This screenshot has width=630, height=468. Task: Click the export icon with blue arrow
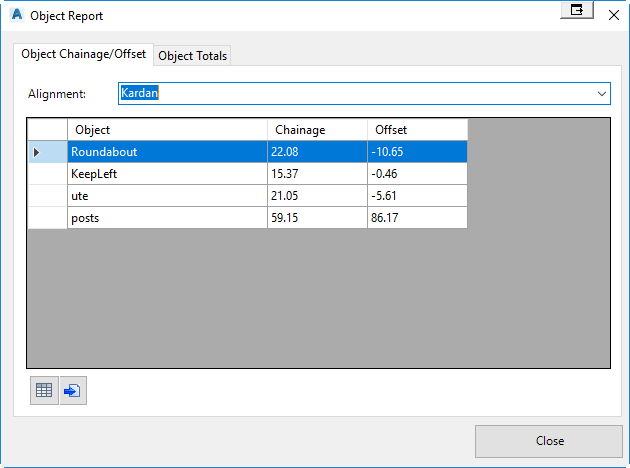pos(73,391)
